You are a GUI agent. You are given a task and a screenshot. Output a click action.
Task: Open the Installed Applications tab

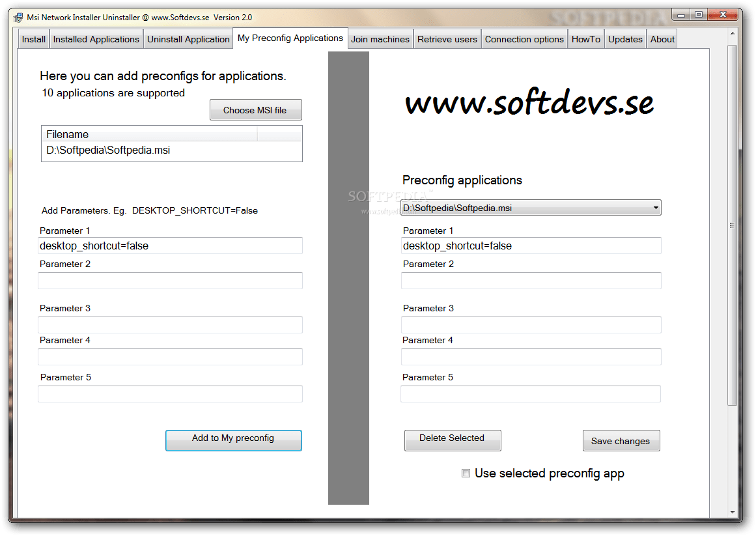tap(96, 40)
